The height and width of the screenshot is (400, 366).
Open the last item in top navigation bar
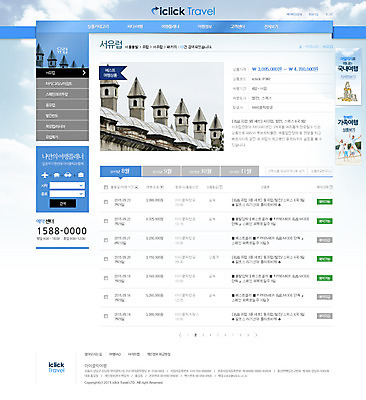(271, 27)
